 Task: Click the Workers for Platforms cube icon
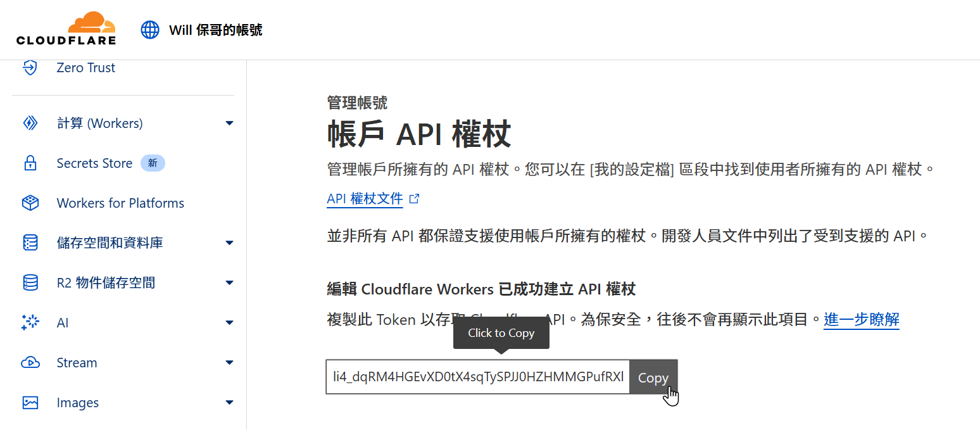point(30,203)
